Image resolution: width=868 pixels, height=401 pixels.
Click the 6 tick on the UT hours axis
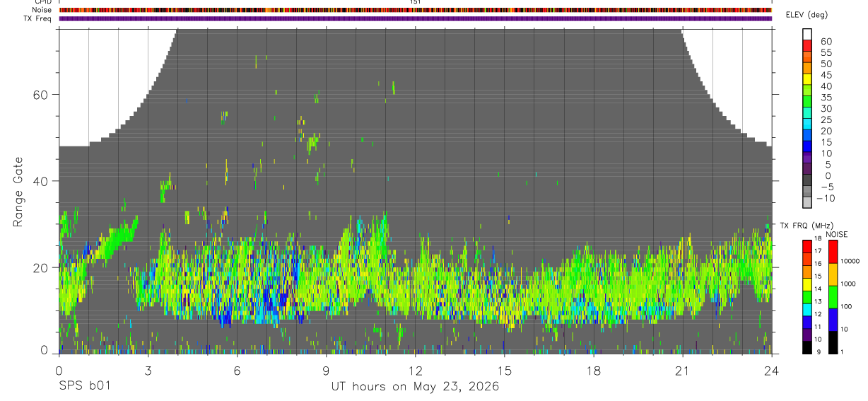pos(237,370)
